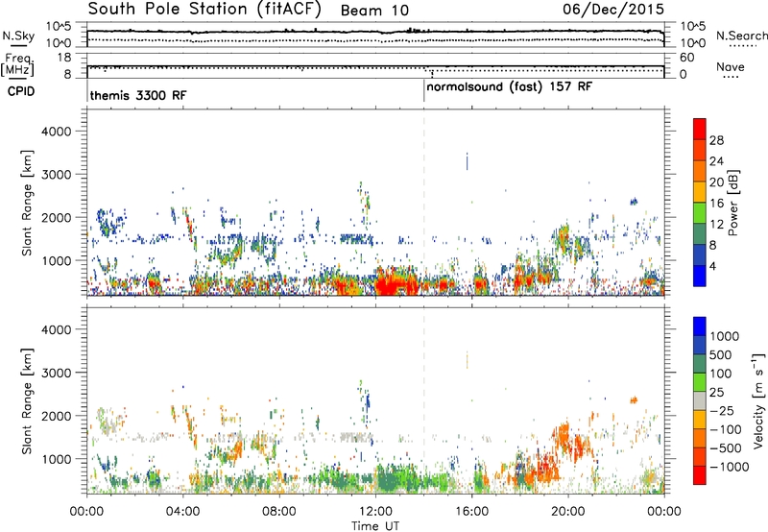Click the '500' velocity colorbar tick

[x=721, y=355]
